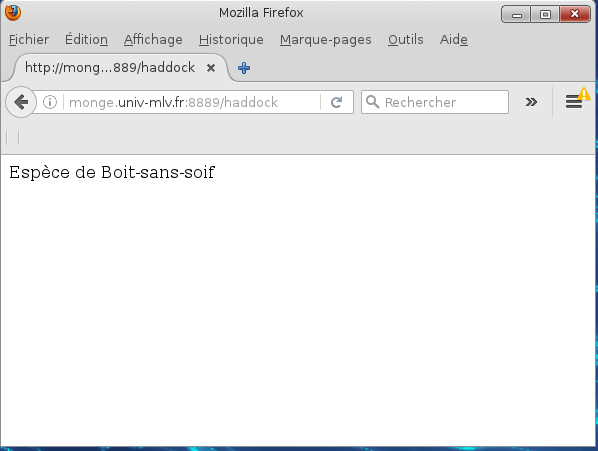The width and height of the screenshot is (598, 451).
Task: Open a new tab with plus icon
Action: pyautogui.click(x=244, y=68)
